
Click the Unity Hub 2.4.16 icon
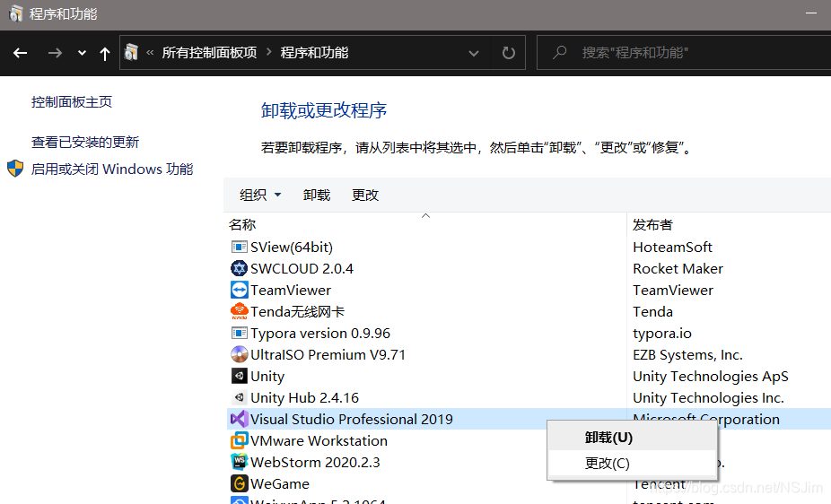click(239, 397)
